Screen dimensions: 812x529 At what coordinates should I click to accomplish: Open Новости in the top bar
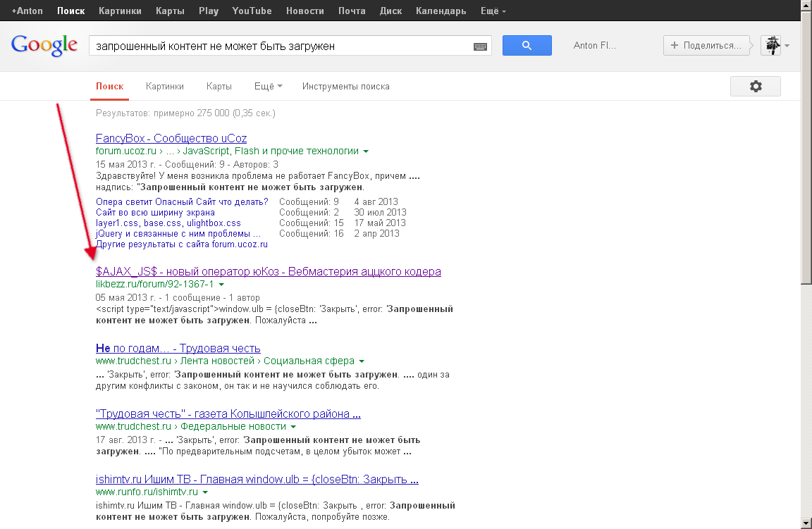(x=305, y=11)
